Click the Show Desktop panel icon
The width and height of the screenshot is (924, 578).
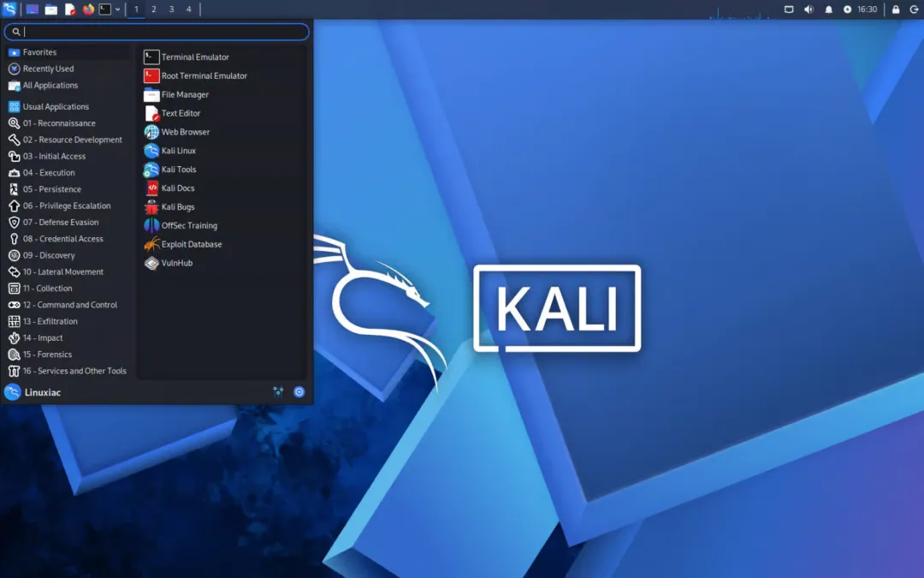pos(32,9)
